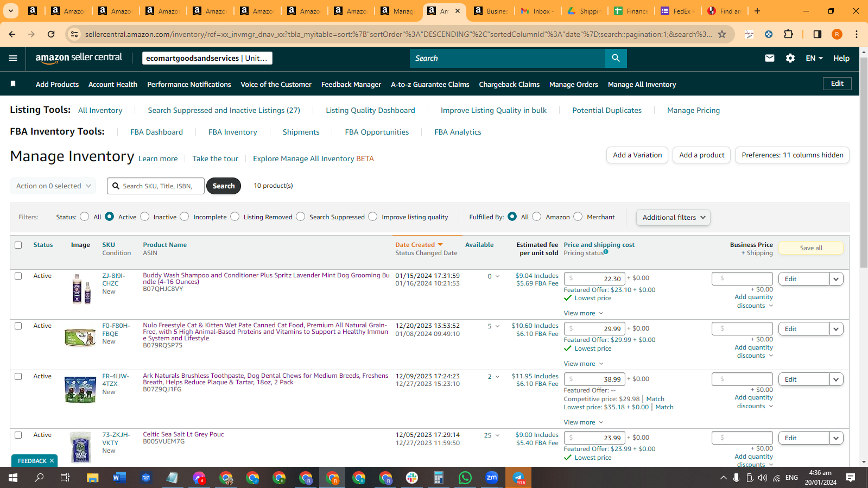Screen dimensions: 868x488
Task: Click the magnifier icon in Seller Central search
Action: (616, 58)
